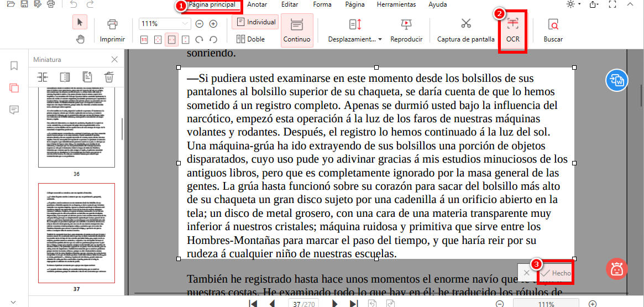
Task: Open the Captura de pantalla tool
Action: pos(465,24)
